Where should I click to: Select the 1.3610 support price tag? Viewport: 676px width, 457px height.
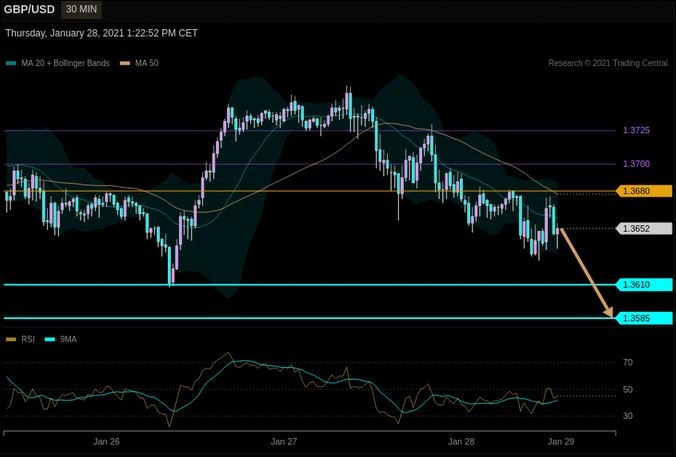tap(645, 285)
